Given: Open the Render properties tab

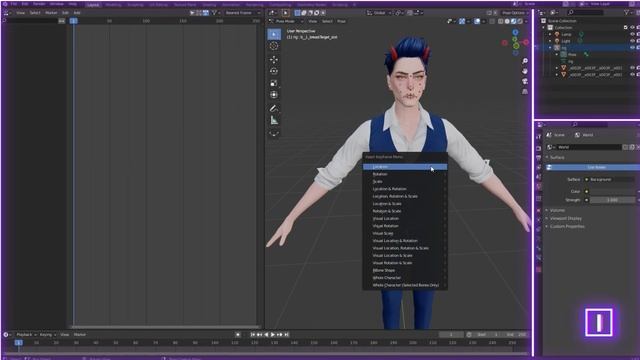Looking at the screenshot, I should pyautogui.click(x=538, y=148).
